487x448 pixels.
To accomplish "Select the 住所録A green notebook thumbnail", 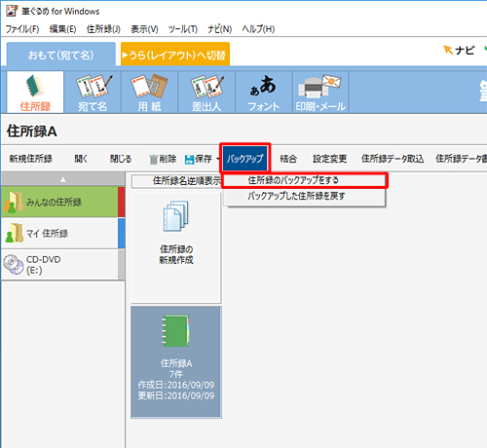I will pyautogui.click(x=176, y=361).
